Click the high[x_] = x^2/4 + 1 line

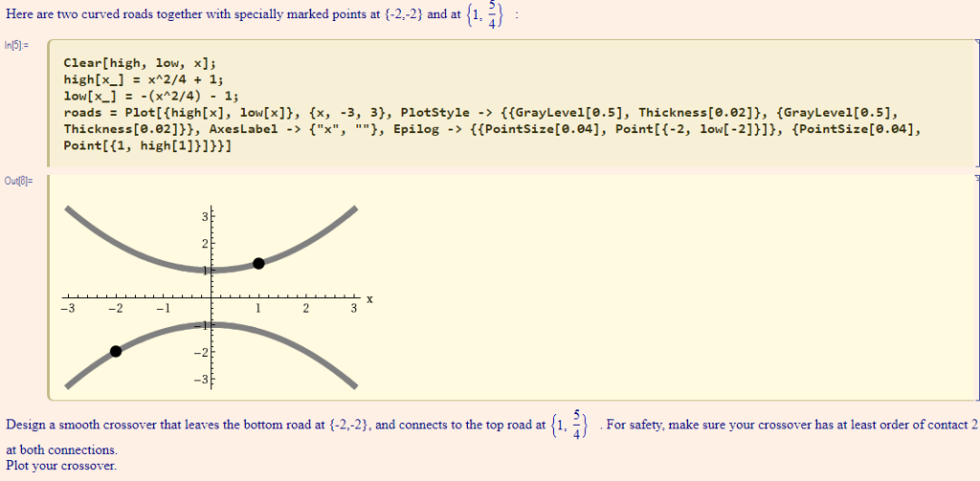[x=144, y=79]
